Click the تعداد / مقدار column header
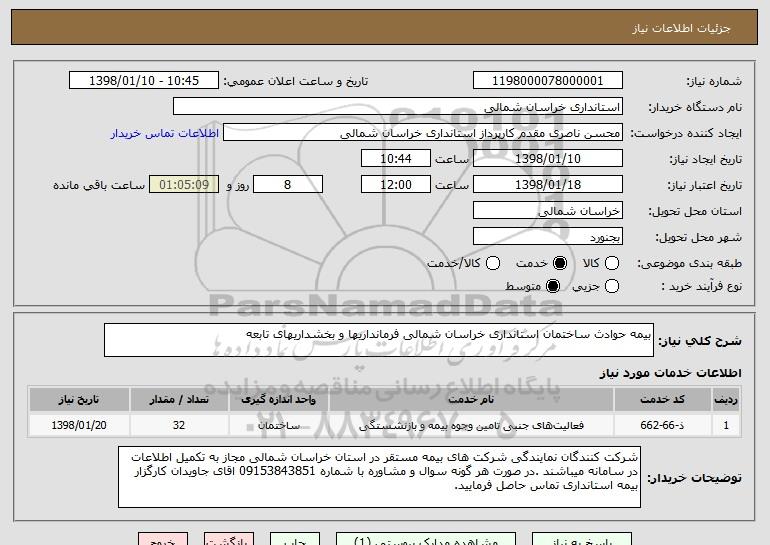The height and width of the screenshot is (545, 770). point(179,400)
